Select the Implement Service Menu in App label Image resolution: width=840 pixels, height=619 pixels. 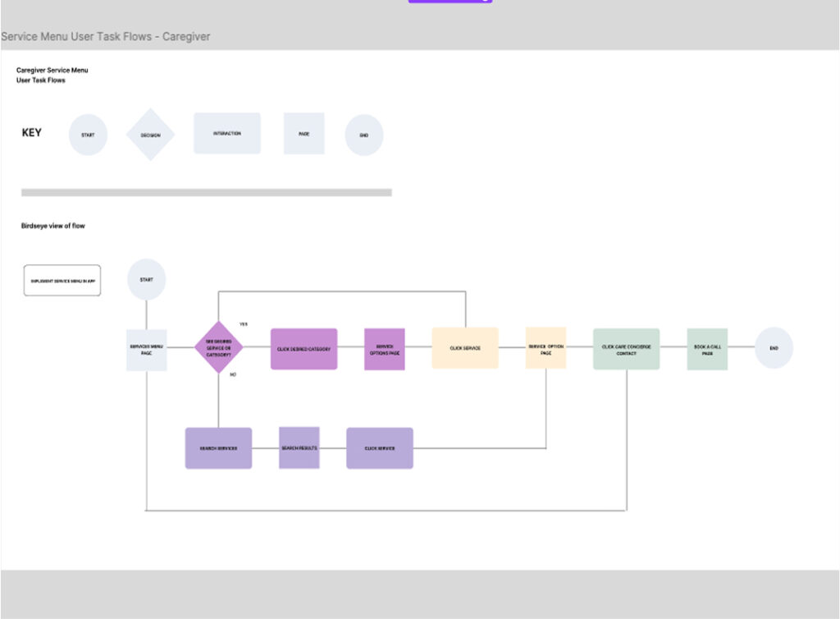click(x=62, y=281)
